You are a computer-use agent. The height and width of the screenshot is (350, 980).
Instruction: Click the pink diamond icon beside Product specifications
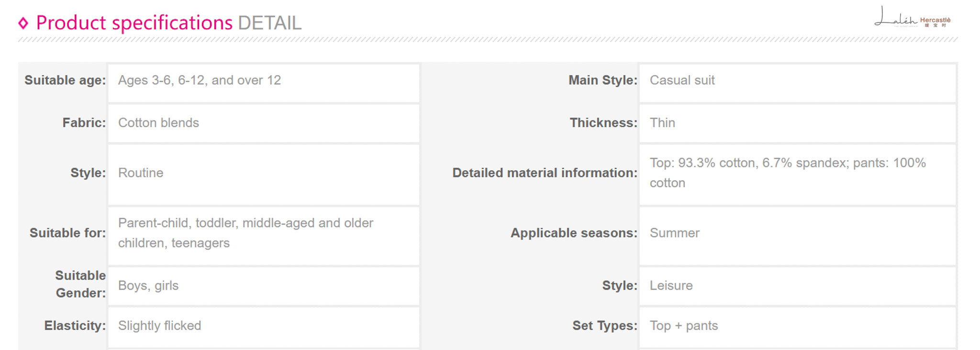(x=23, y=23)
